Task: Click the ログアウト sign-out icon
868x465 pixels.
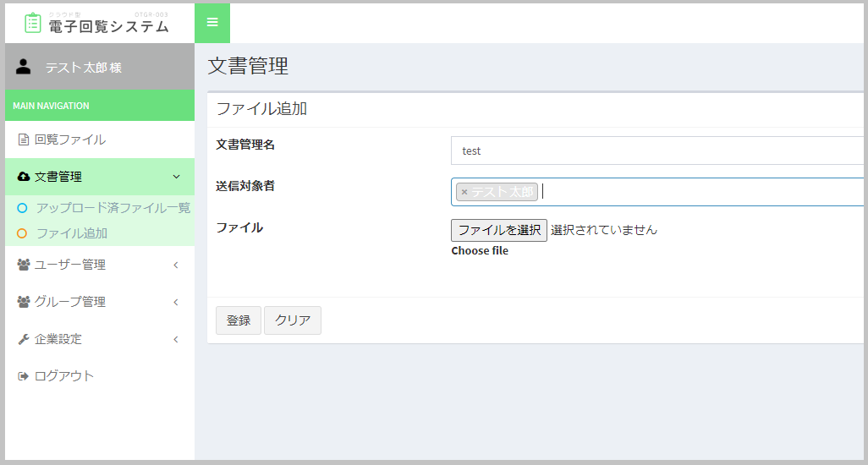Action: coord(24,376)
